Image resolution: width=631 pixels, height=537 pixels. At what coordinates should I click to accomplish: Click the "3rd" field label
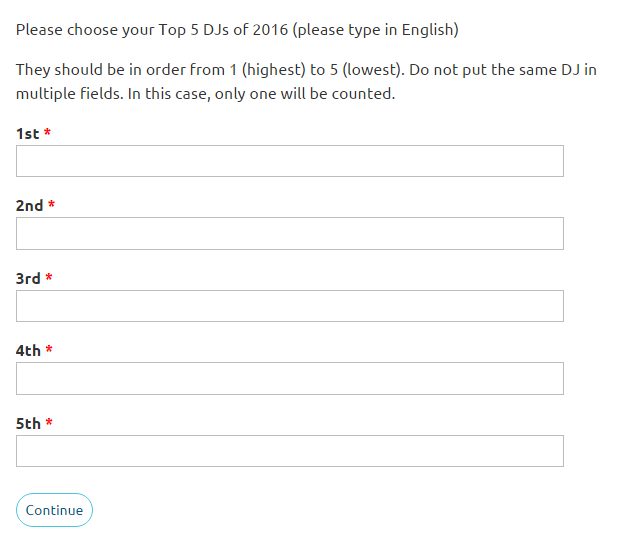pos(28,278)
